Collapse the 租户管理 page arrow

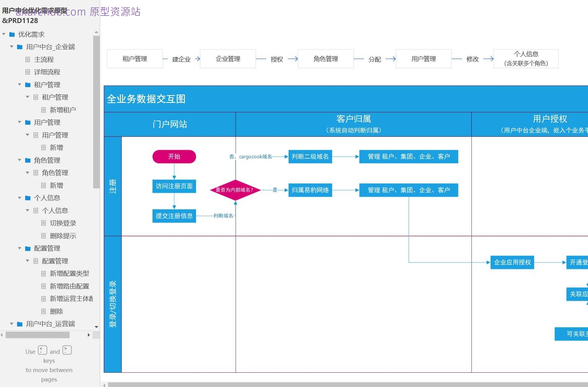pos(27,97)
